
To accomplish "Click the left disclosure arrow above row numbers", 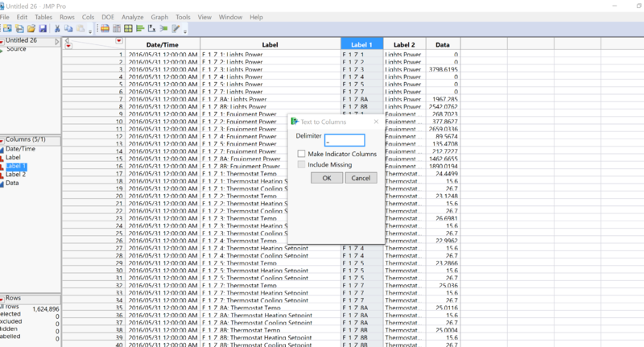I will [67, 39].
